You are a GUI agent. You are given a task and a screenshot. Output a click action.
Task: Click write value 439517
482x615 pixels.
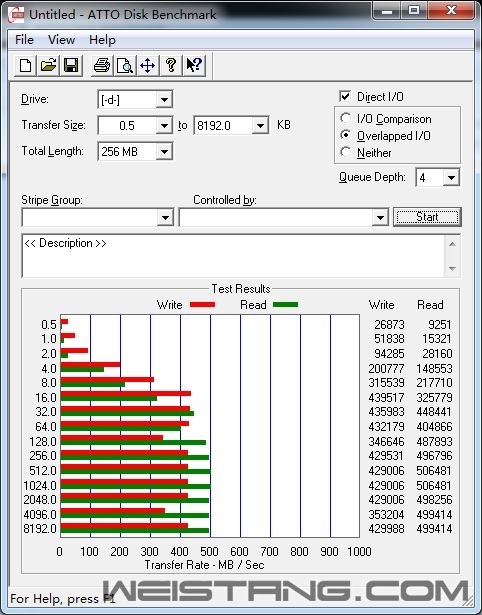386,397
